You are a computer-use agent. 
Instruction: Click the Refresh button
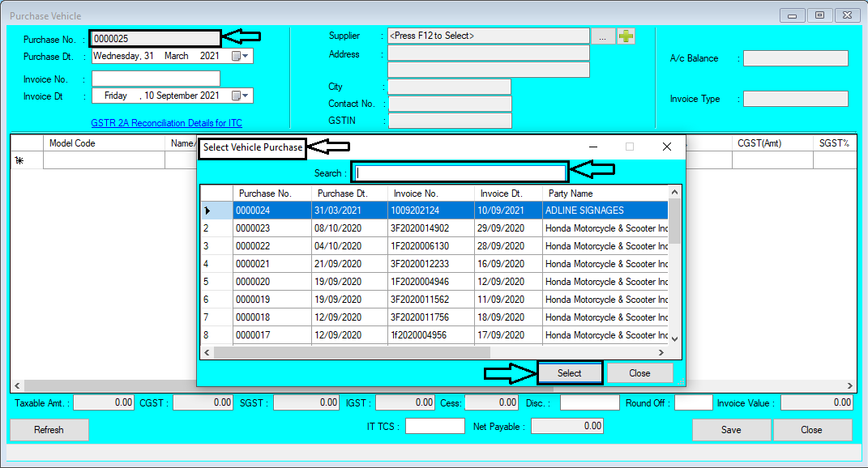(x=49, y=430)
